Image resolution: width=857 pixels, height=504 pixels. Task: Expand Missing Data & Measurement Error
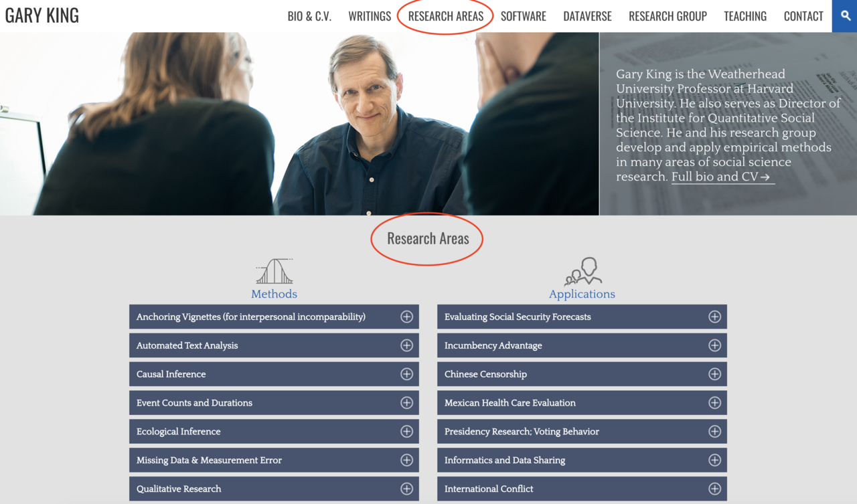tap(273, 460)
